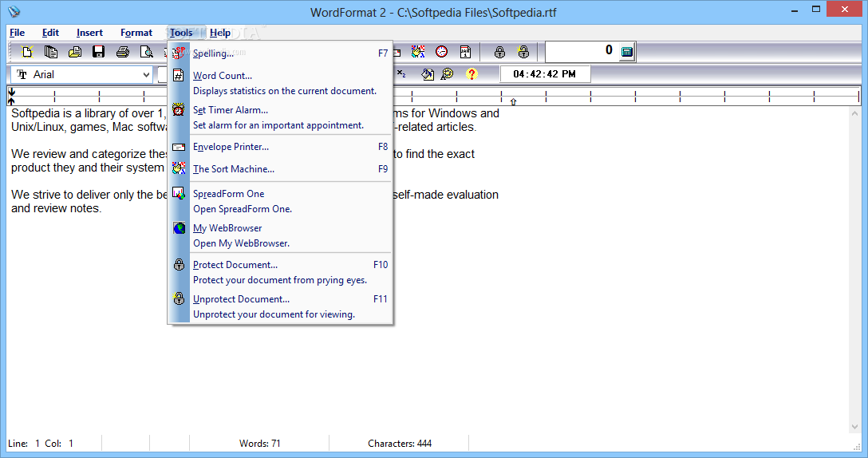The image size is (868, 458).
Task: Click text 'Unprotect your document for viewing.'
Action: pyautogui.click(x=274, y=314)
